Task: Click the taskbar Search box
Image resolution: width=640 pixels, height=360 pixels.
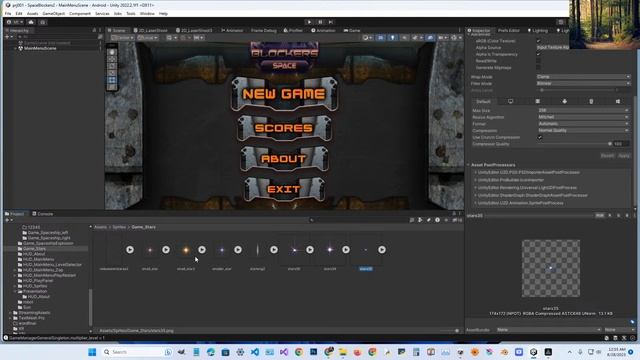Action: pyautogui.click(x=136, y=352)
